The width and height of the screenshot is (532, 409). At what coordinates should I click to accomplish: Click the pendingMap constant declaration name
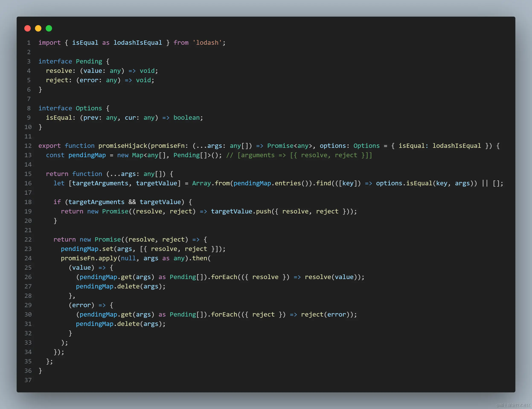pos(87,155)
